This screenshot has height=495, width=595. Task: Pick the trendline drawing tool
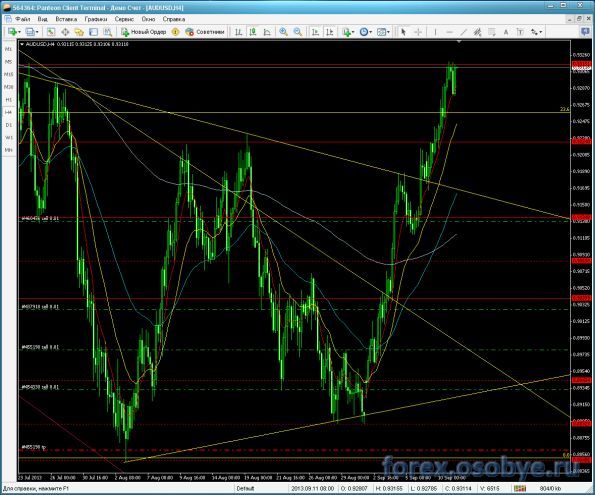click(463, 32)
